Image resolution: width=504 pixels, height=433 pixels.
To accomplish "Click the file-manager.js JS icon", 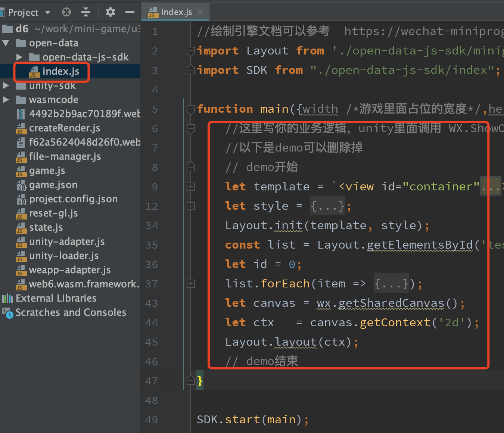I will pos(21,157).
